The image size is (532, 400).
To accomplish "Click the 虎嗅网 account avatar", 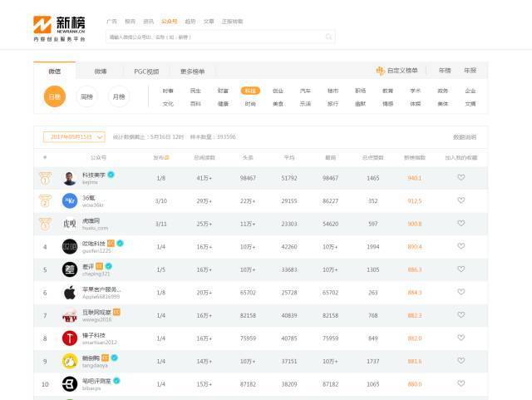I will pyautogui.click(x=70, y=224).
